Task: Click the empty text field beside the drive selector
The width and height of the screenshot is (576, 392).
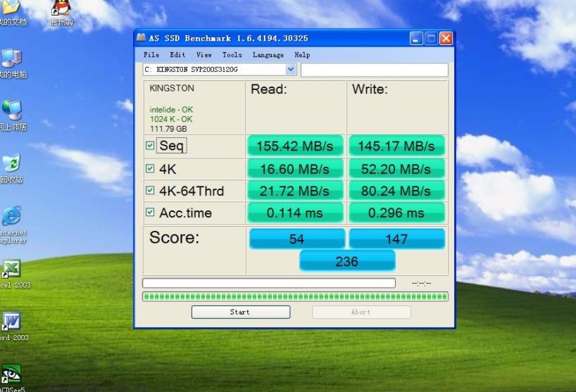Action: (x=374, y=70)
